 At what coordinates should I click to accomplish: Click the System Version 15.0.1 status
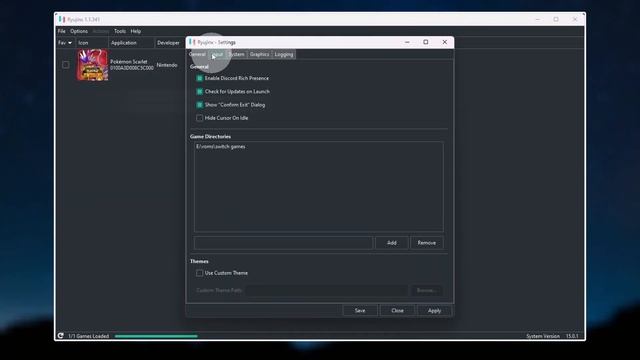(x=552, y=336)
